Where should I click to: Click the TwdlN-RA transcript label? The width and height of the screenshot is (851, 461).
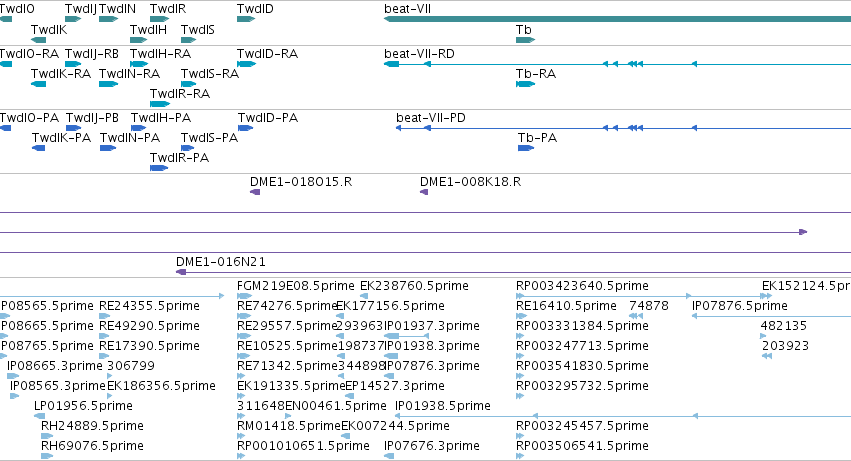coord(130,74)
